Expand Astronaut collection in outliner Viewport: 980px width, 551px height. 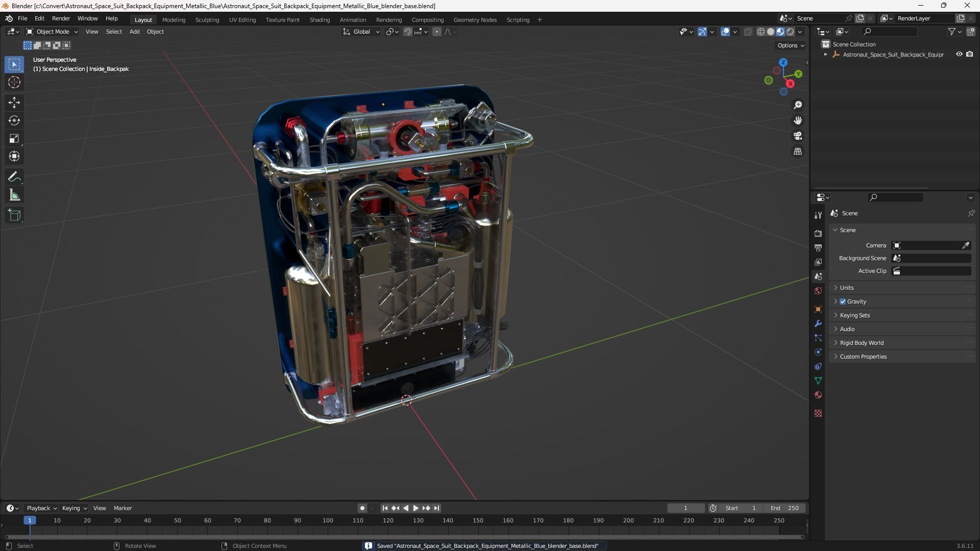click(x=825, y=55)
